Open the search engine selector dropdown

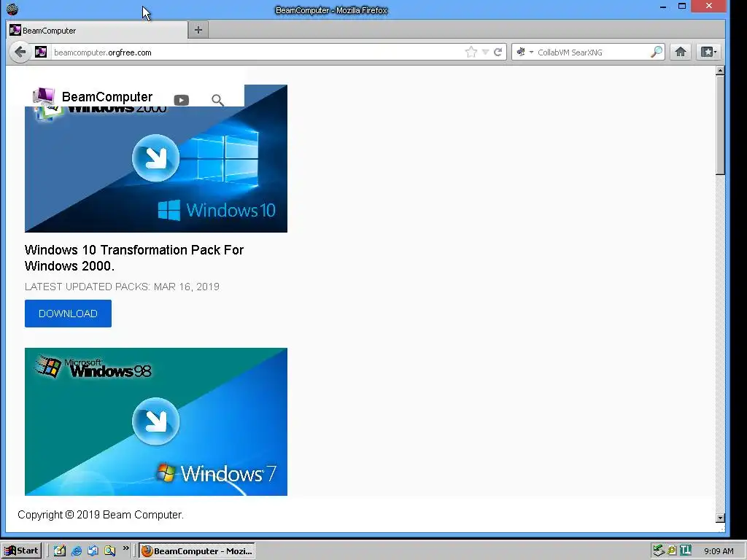525,52
